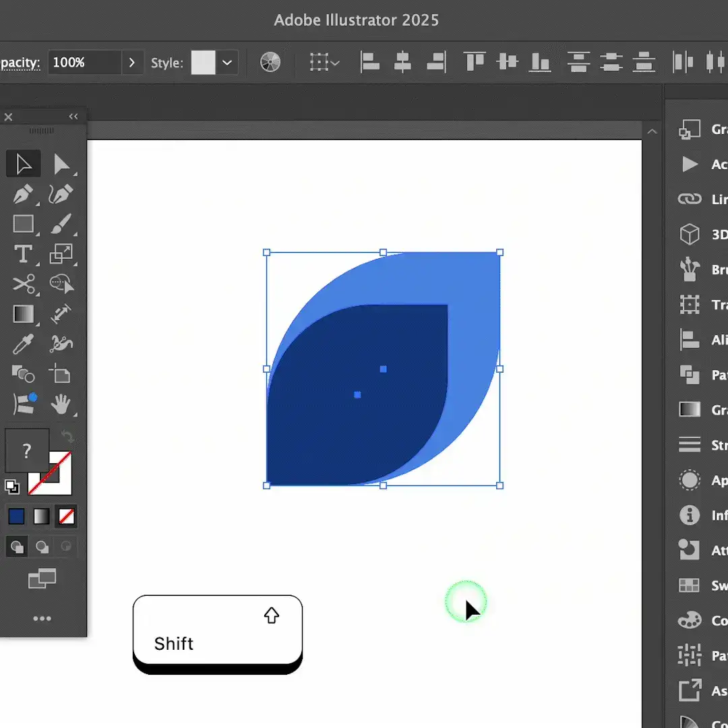Open the Style dropdown in the toolbar
The width and height of the screenshot is (728, 728).
pyautogui.click(x=227, y=62)
